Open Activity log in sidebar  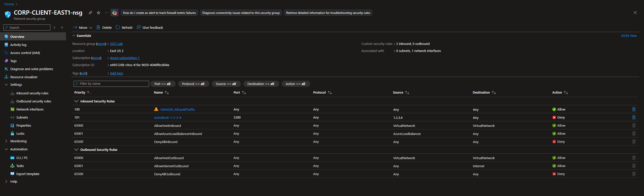18,45
